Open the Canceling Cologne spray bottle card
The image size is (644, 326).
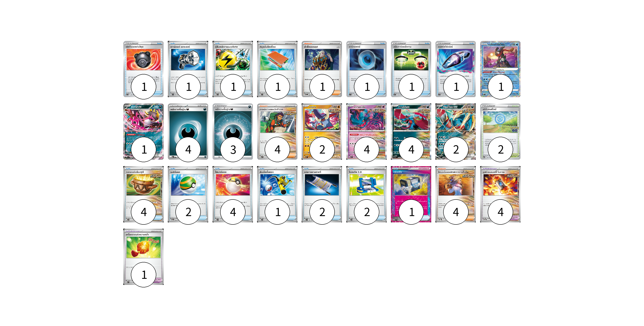pos(188,69)
